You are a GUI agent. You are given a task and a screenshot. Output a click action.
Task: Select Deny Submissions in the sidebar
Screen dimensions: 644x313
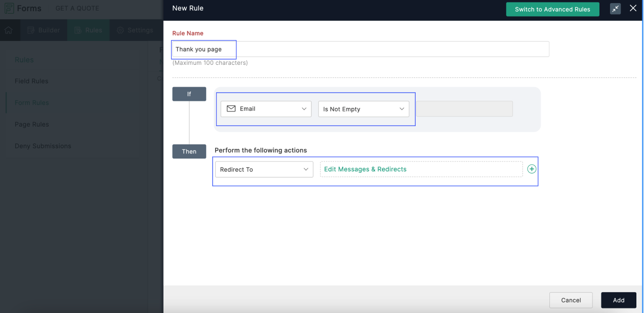pos(43,146)
